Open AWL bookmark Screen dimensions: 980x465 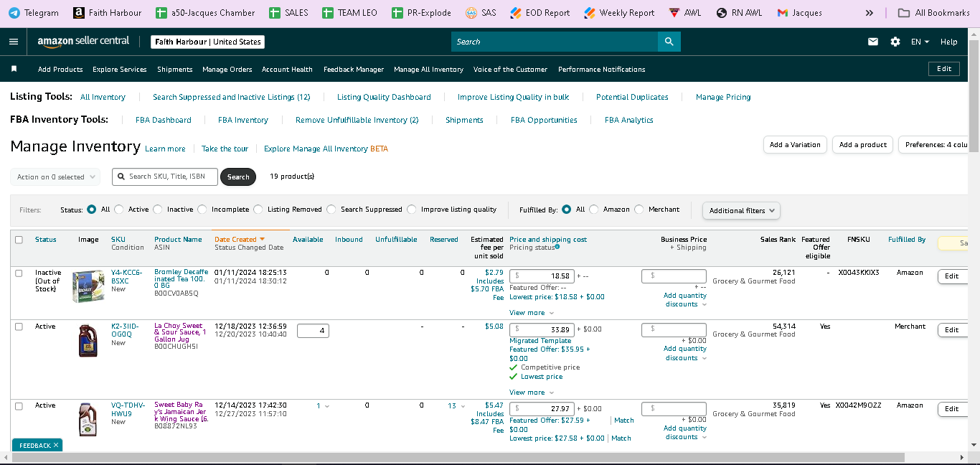[685, 13]
